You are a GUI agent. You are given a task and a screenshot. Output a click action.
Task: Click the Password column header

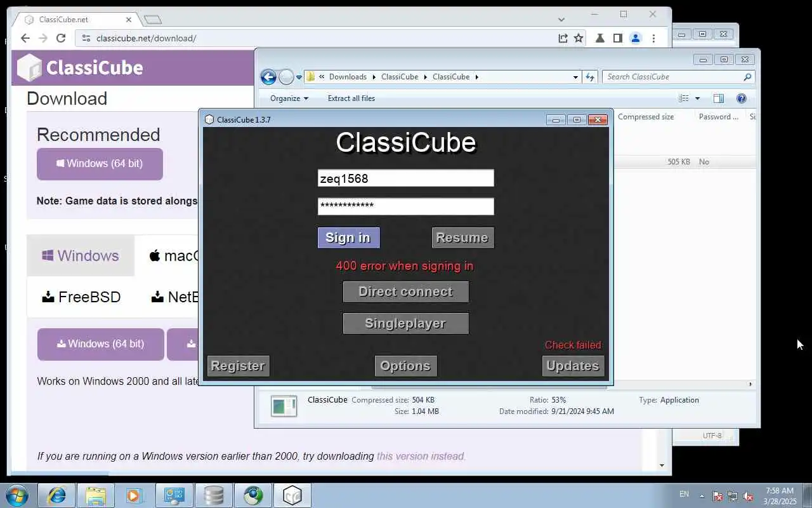[719, 117]
